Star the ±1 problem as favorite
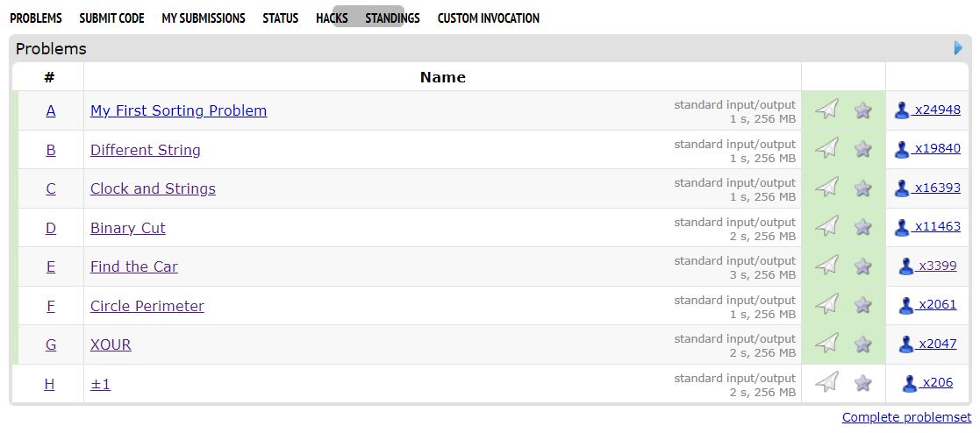Image resolution: width=980 pixels, height=433 pixels. coord(863,383)
